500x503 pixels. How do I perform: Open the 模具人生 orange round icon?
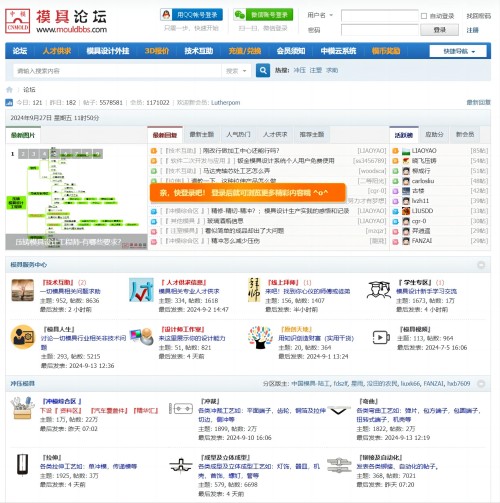click(x=22, y=337)
